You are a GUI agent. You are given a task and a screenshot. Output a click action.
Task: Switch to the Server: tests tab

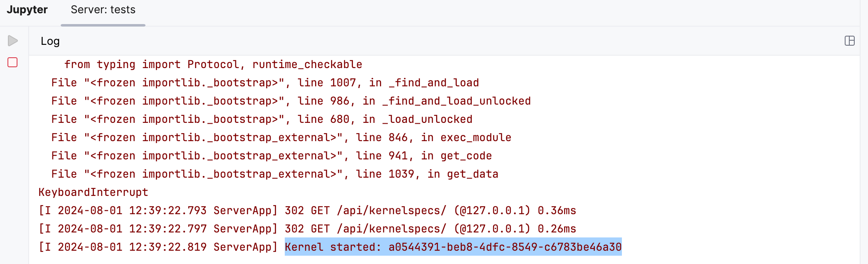pyautogui.click(x=103, y=10)
